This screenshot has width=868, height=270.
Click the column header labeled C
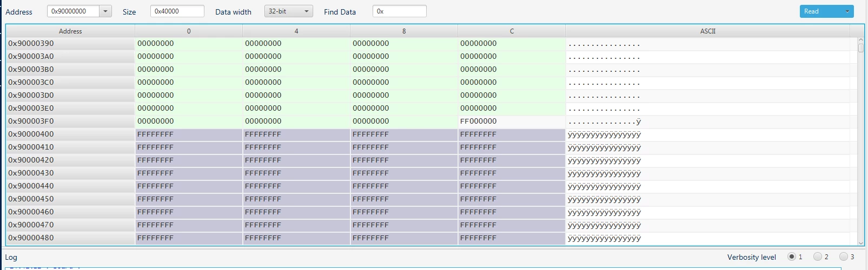512,31
